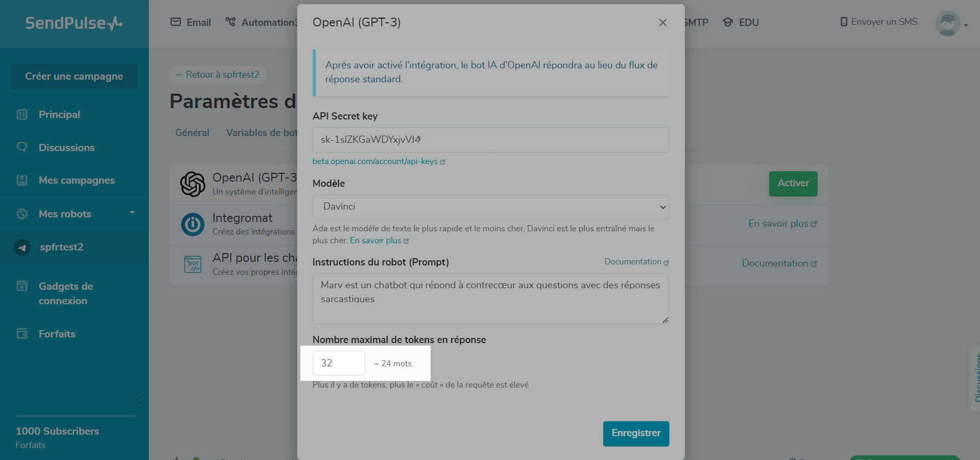Close the OpenAI (GPT-3) dialog
Viewport: 980px width, 460px height.
click(663, 23)
